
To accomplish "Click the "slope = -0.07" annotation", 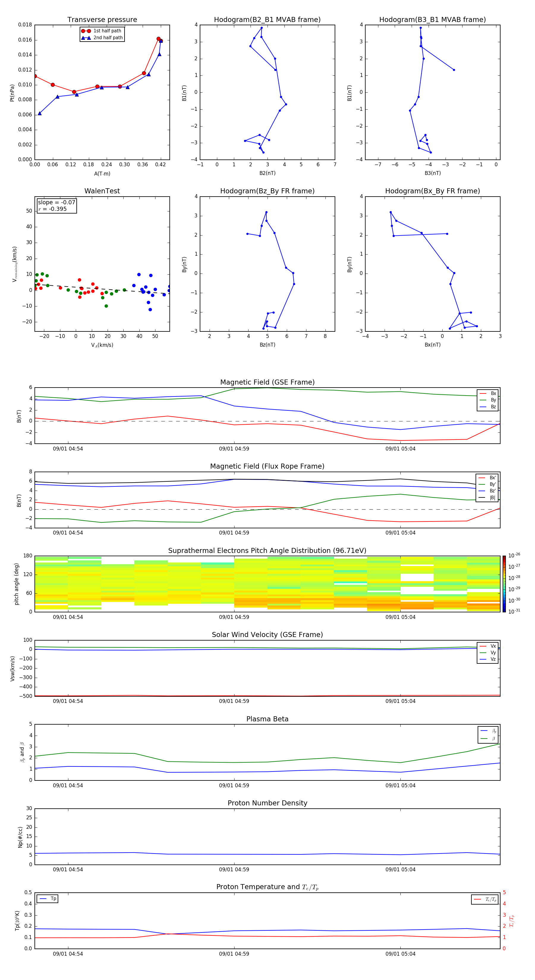I will click(57, 203).
